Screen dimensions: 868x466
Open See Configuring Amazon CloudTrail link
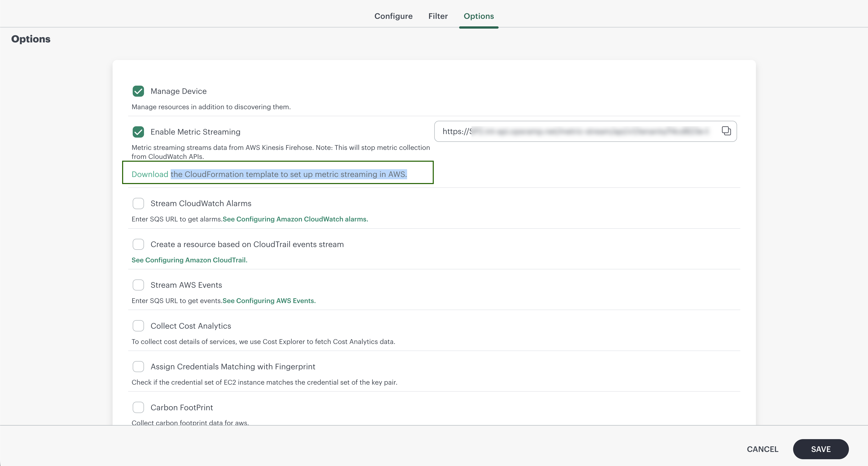(x=189, y=260)
